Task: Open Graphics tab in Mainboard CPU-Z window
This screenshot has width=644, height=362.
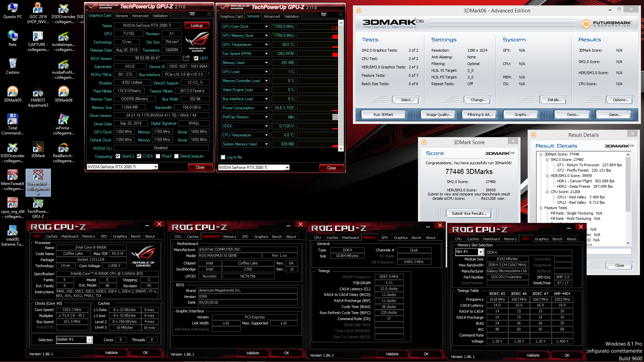Action: click(x=261, y=237)
